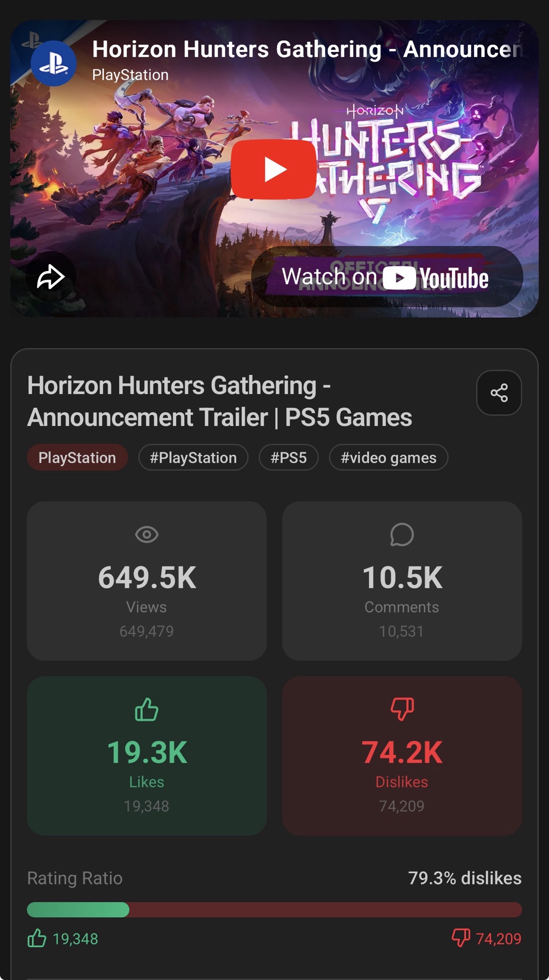Click the PlayStation channel avatar icon
The height and width of the screenshot is (980, 549).
(53, 64)
